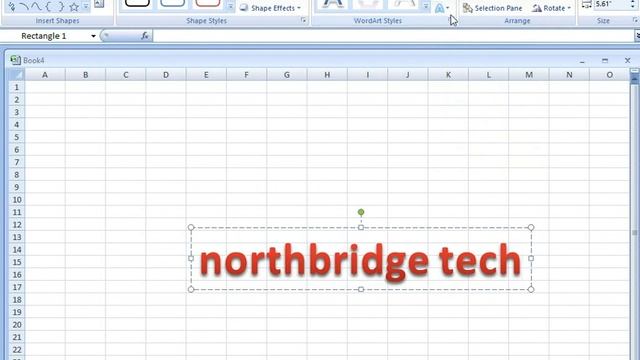Select column M header
The height and width of the screenshot is (360, 640).
[x=529, y=75]
